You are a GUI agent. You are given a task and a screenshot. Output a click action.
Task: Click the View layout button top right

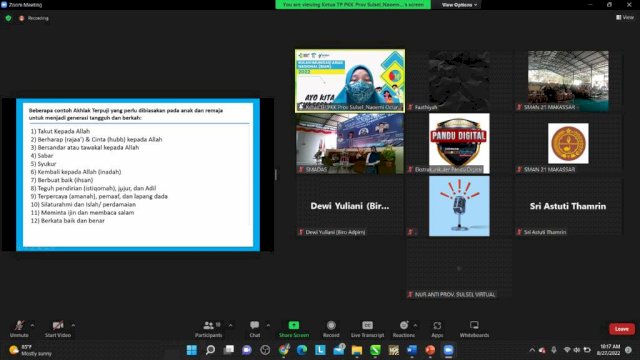pyautogui.click(x=625, y=18)
